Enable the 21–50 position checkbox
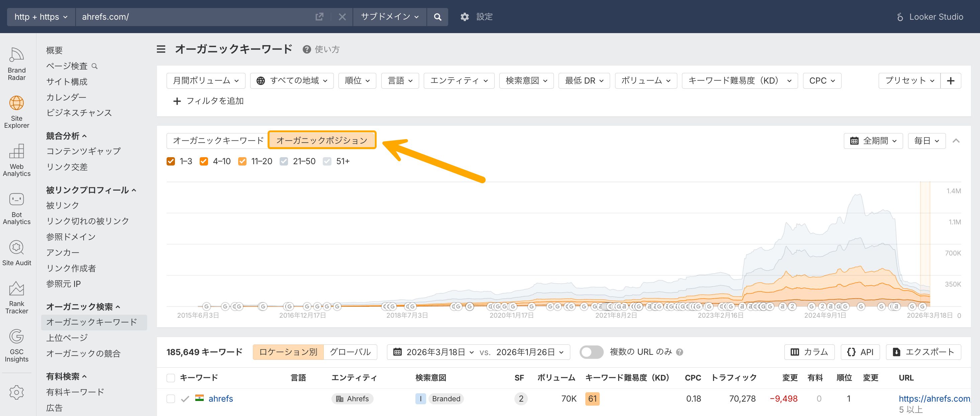The width and height of the screenshot is (980, 416). [x=284, y=161]
